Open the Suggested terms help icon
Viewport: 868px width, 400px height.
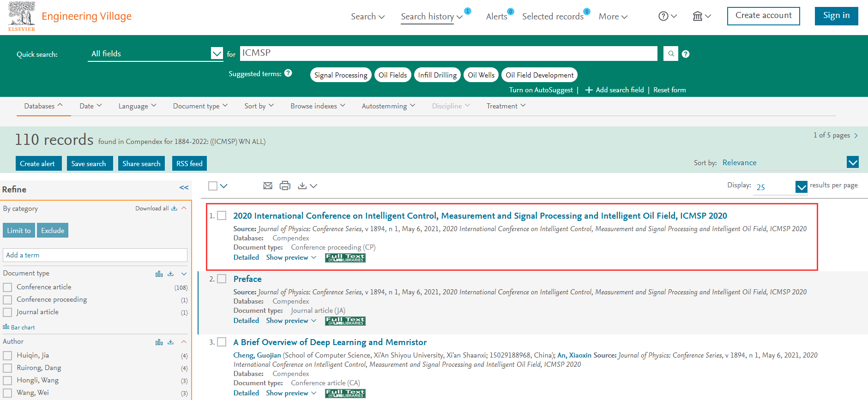288,73
